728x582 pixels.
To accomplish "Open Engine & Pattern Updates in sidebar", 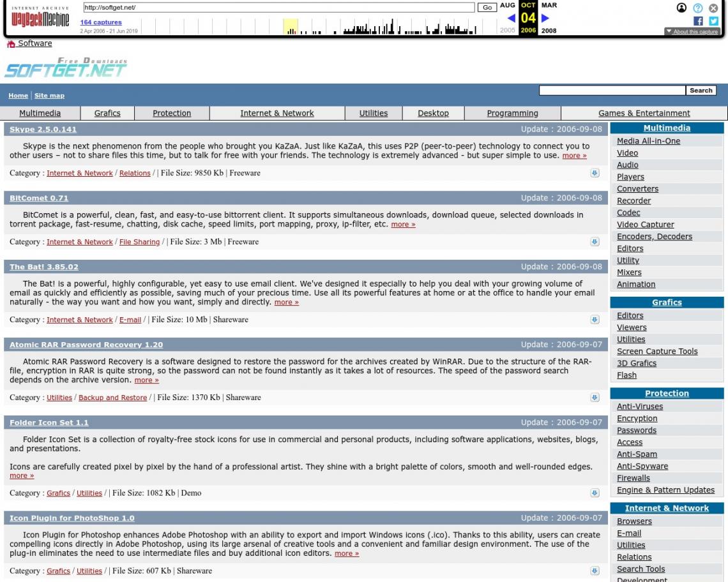I will tap(666, 490).
